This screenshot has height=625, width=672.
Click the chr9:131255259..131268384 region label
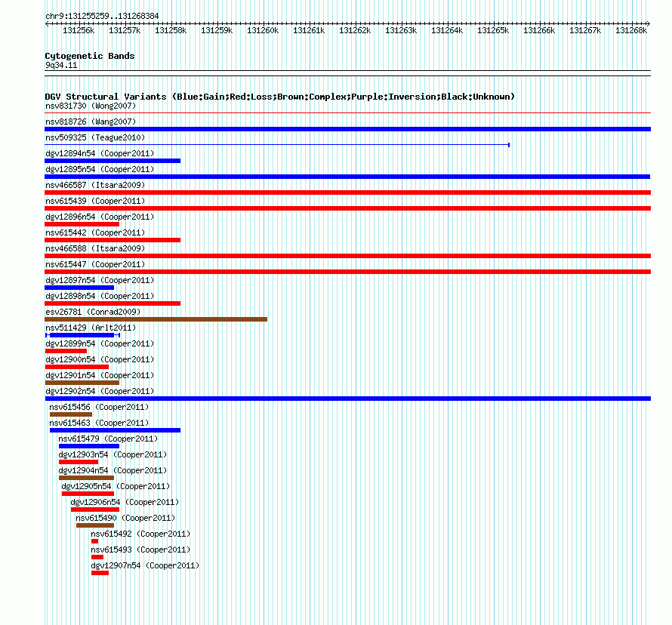pos(102,16)
